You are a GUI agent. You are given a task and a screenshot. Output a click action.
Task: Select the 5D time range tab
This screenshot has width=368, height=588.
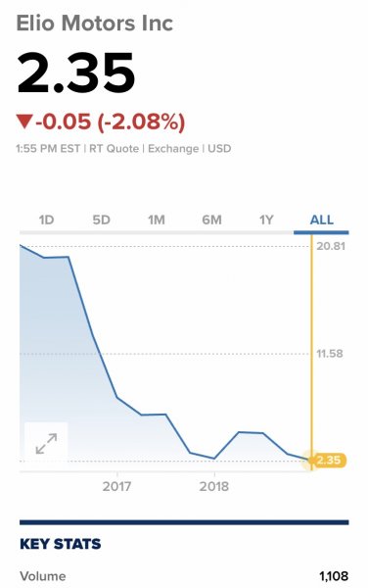[102, 220]
